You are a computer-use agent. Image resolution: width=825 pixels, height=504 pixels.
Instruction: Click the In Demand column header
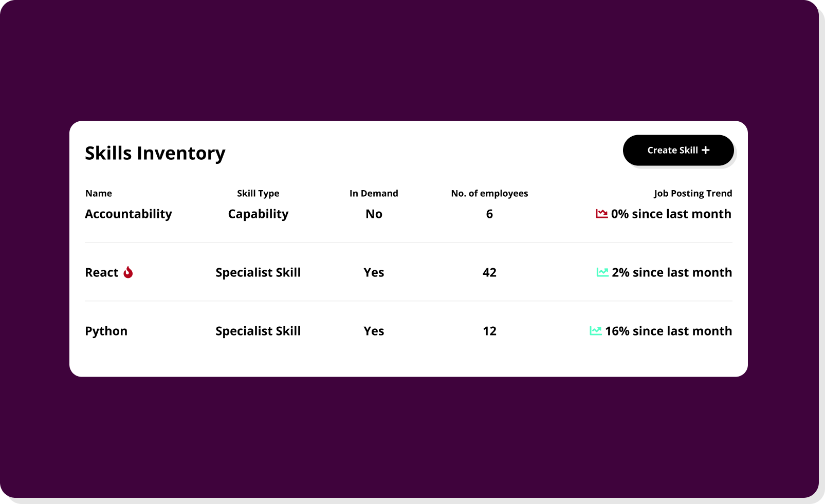[374, 193]
